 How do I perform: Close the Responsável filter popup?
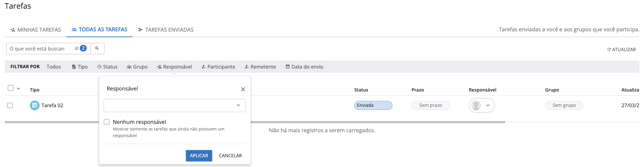click(243, 89)
